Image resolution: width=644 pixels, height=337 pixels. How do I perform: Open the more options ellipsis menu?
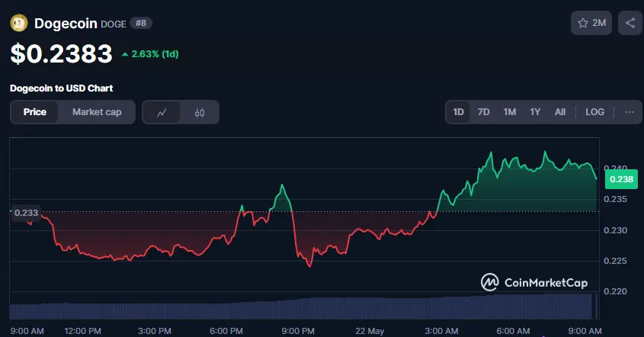click(x=630, y=112)
